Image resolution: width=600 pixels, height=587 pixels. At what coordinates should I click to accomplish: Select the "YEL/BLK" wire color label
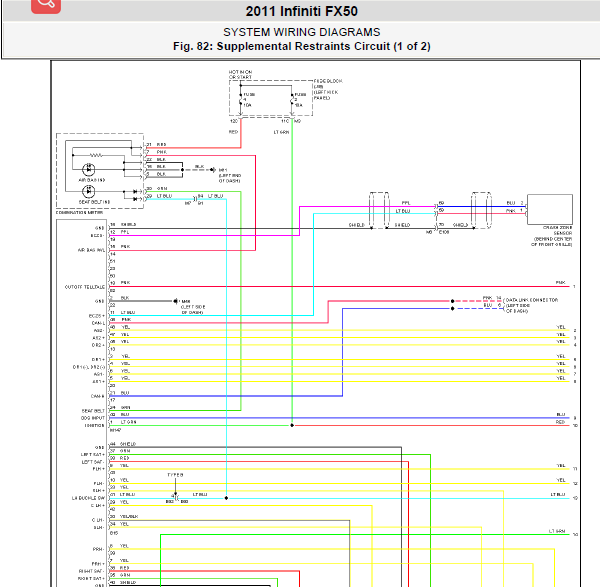tap(129, 517)
